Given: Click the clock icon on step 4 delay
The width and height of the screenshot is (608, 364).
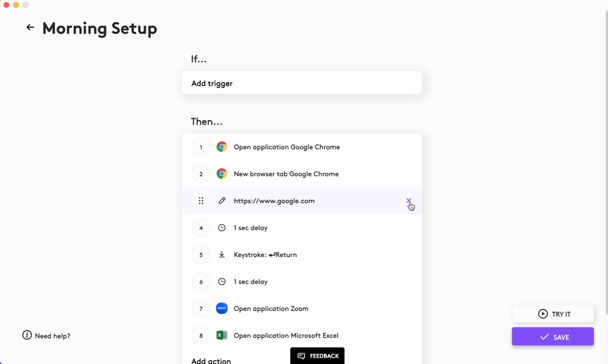Looking at the screenshot, I should point(222,228).
